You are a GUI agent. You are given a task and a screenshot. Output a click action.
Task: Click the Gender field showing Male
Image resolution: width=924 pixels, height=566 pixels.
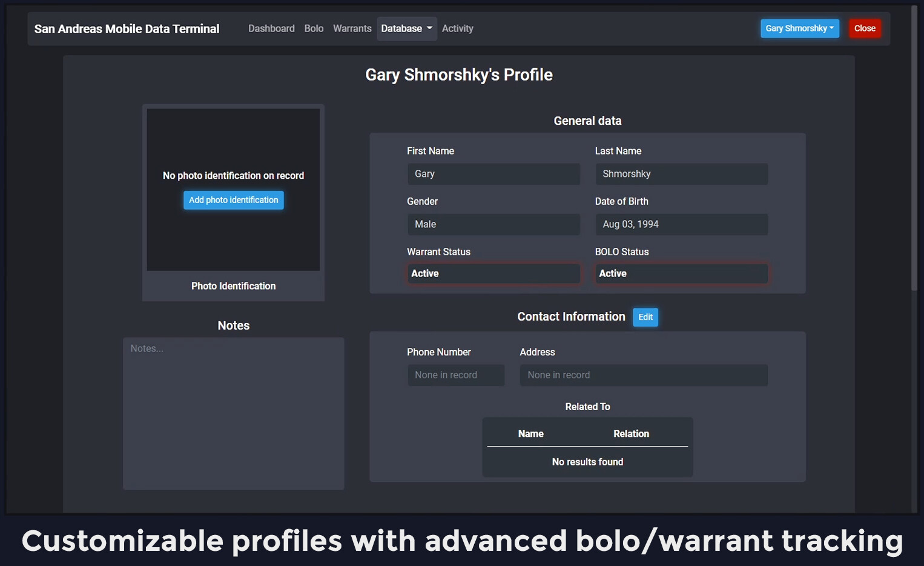[493, 224]
